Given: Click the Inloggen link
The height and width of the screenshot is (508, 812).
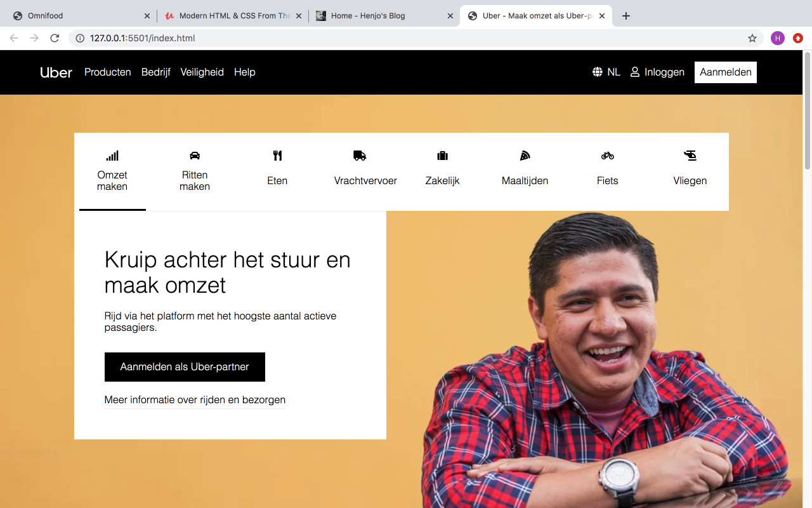Looking at the screenshot, I should click(664, 72).
